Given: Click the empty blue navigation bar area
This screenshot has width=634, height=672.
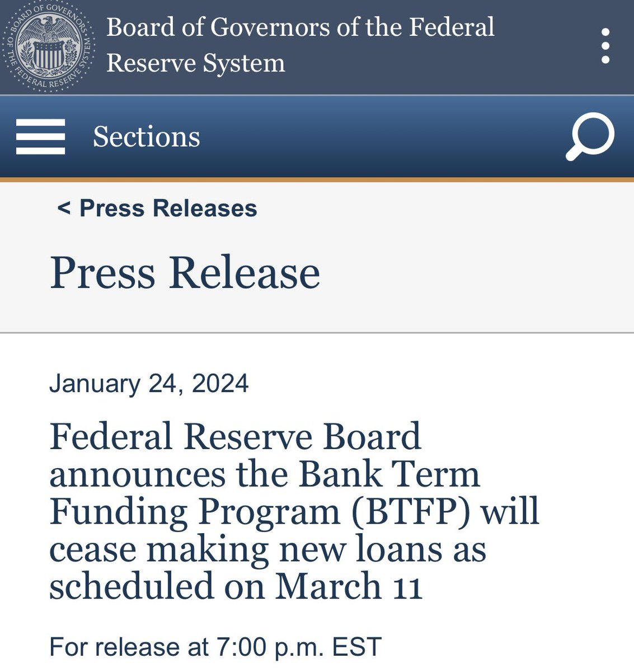Looking at the screenshot, I should 381,137.
